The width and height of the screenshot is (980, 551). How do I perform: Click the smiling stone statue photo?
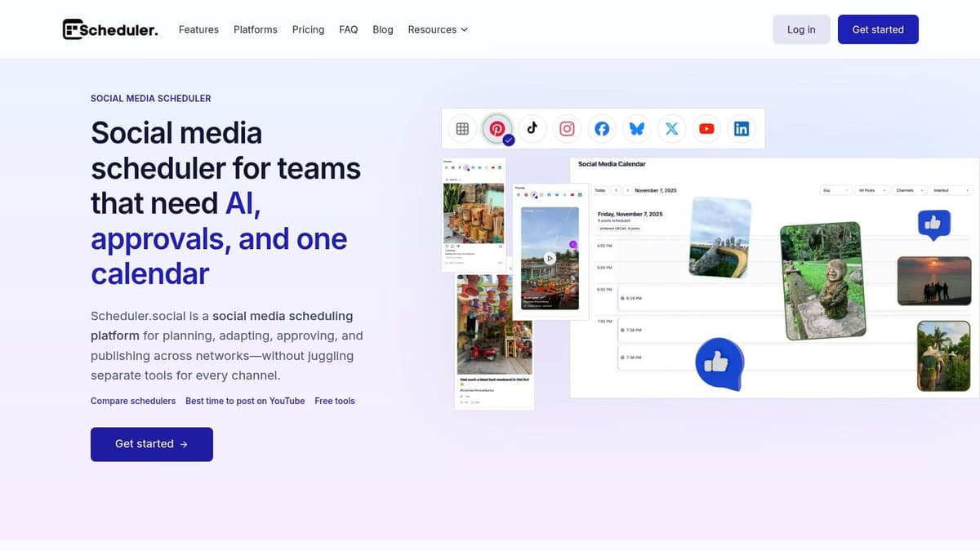click(x=822, y=280)
